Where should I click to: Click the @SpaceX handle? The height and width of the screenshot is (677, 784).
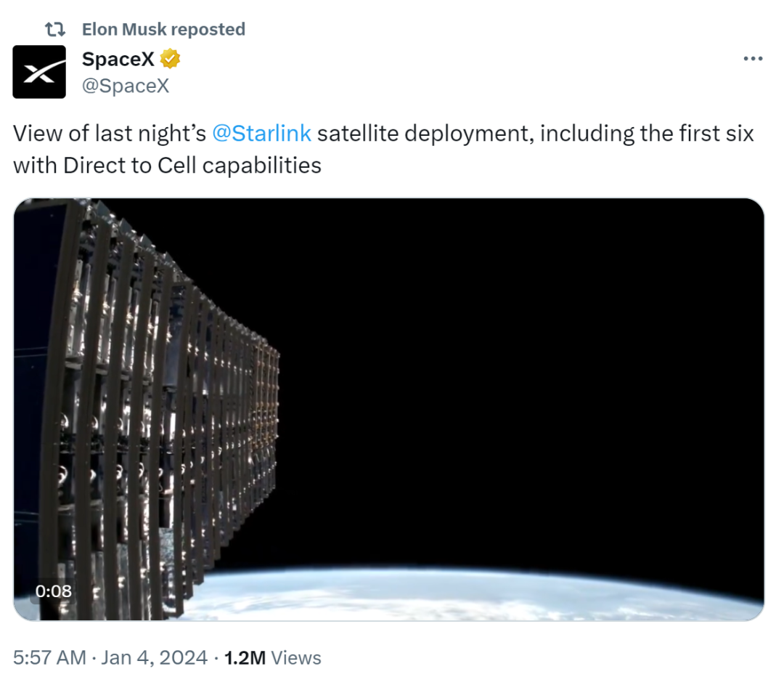125,86
